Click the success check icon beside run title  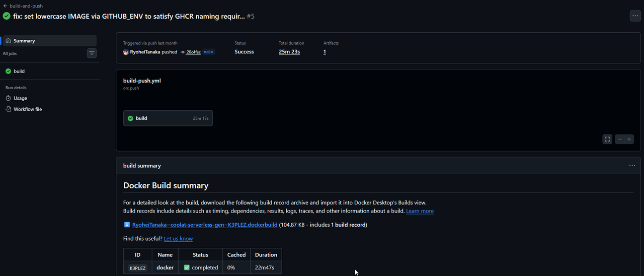point(7,16)
